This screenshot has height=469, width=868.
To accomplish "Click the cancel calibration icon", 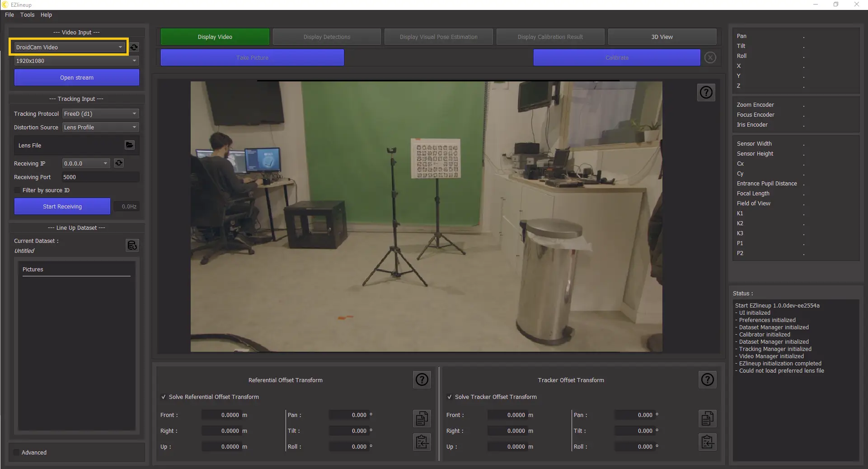I will [710, 58].
